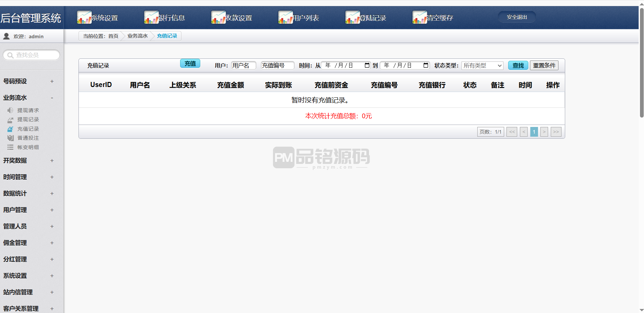Image resolution: width=644 pixels, height=313 pixels.
Task: Click the speaker icon beside 提现请求
Action: pos(10,110)
